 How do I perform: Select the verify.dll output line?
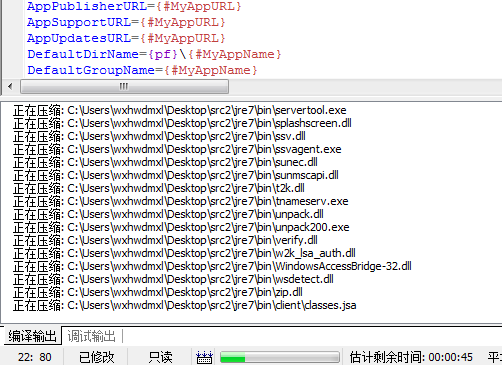pyautogui.click(x=165, y=240)
